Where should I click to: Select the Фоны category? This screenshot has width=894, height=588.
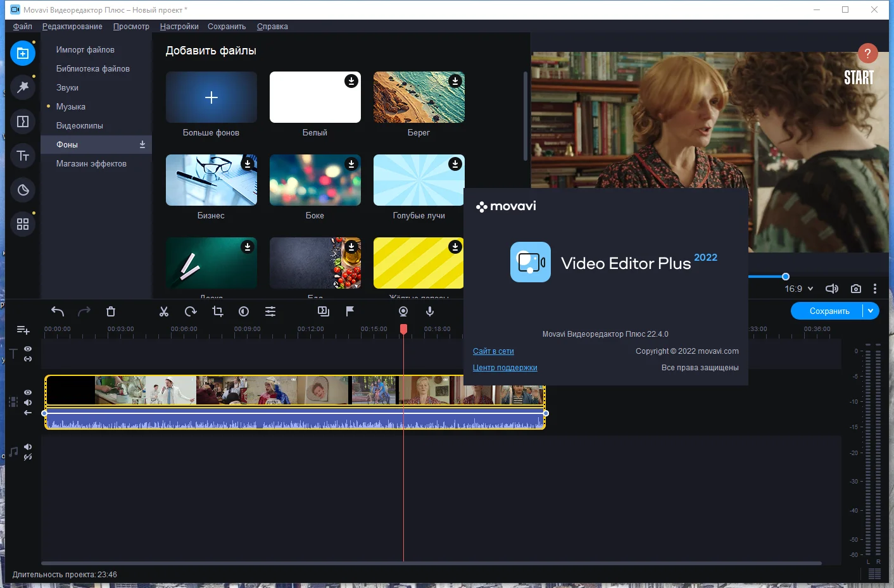[96, 144]
